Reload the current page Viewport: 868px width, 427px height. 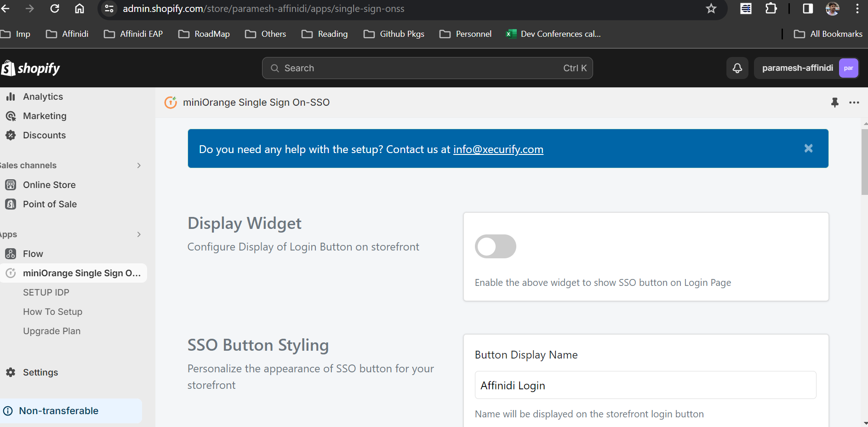point(55,9)
